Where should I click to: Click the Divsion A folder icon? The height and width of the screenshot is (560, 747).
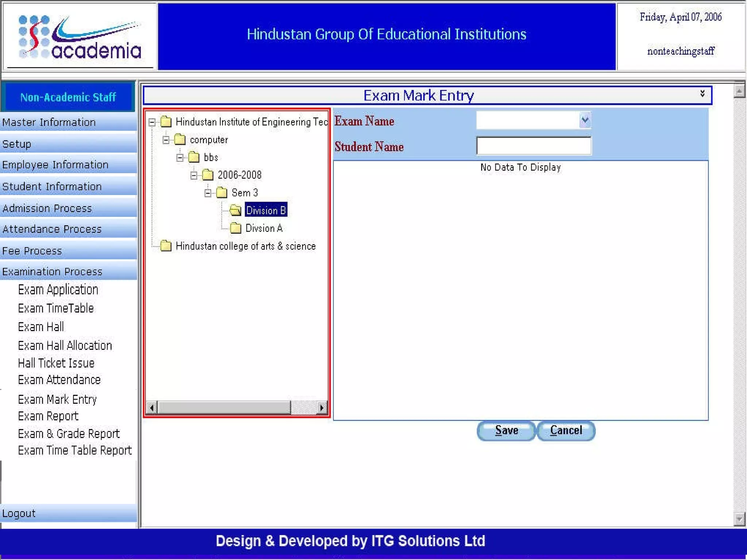coord(236,228)
